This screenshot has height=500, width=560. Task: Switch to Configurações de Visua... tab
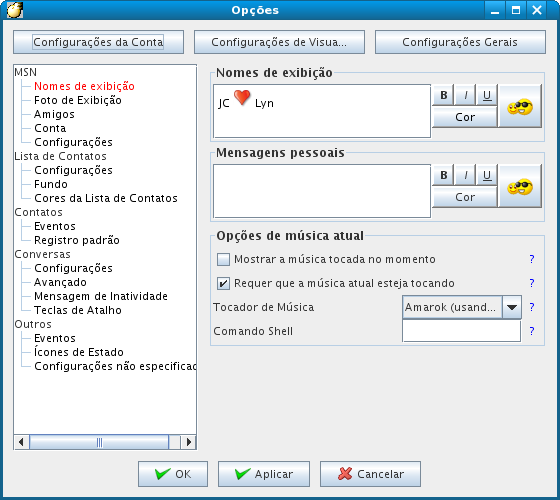point(279,42)
